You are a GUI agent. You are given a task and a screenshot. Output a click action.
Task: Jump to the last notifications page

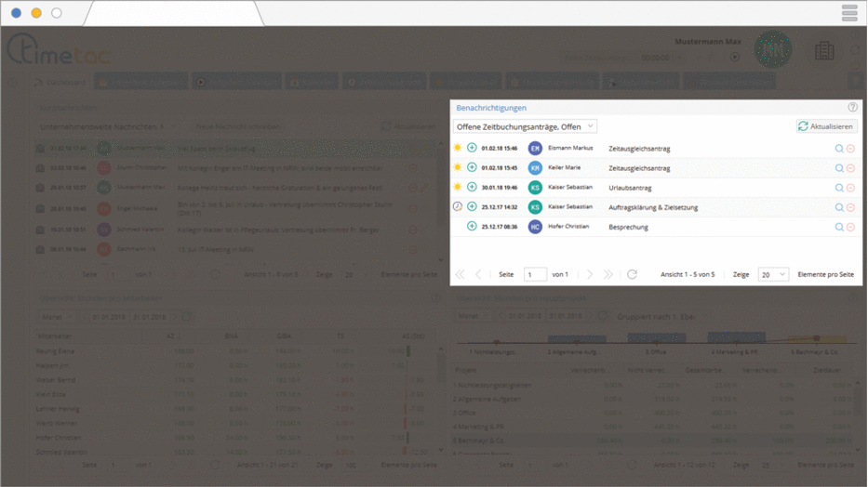tap(608, 274)
